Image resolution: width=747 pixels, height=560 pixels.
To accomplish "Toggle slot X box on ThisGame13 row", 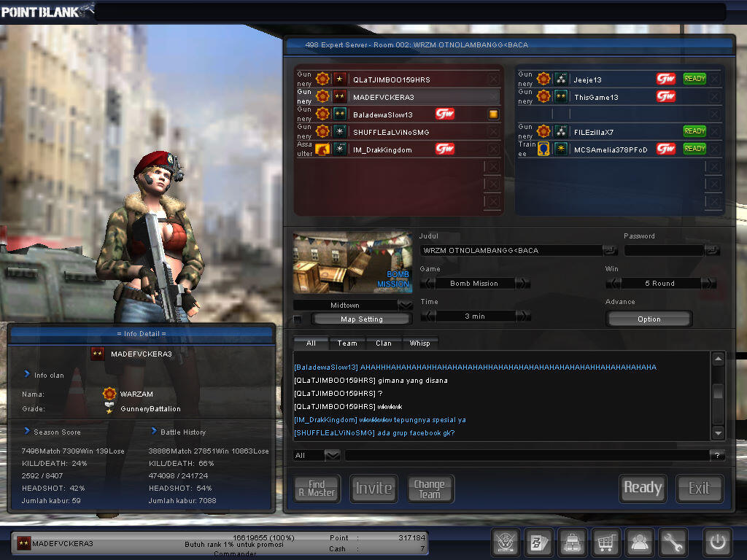I will [x=715, y=97].
